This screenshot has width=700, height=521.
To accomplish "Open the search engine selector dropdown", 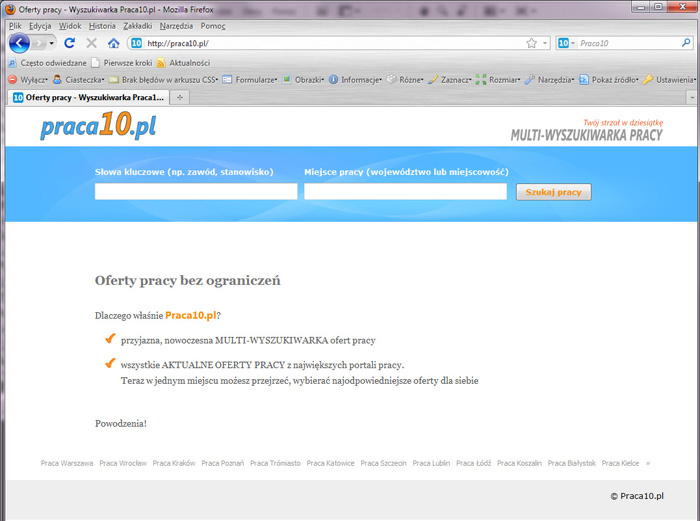I will coord(567,43).
